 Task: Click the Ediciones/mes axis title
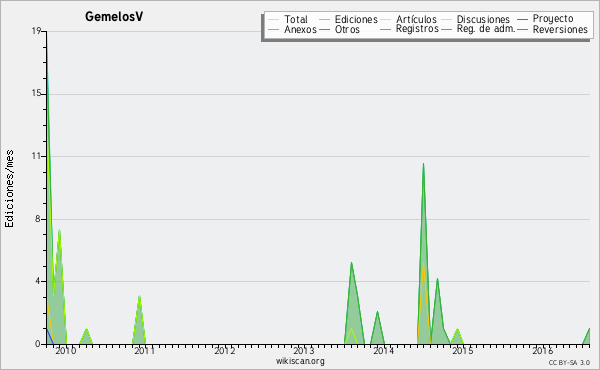pyautogui.click(x=9, y=188)
